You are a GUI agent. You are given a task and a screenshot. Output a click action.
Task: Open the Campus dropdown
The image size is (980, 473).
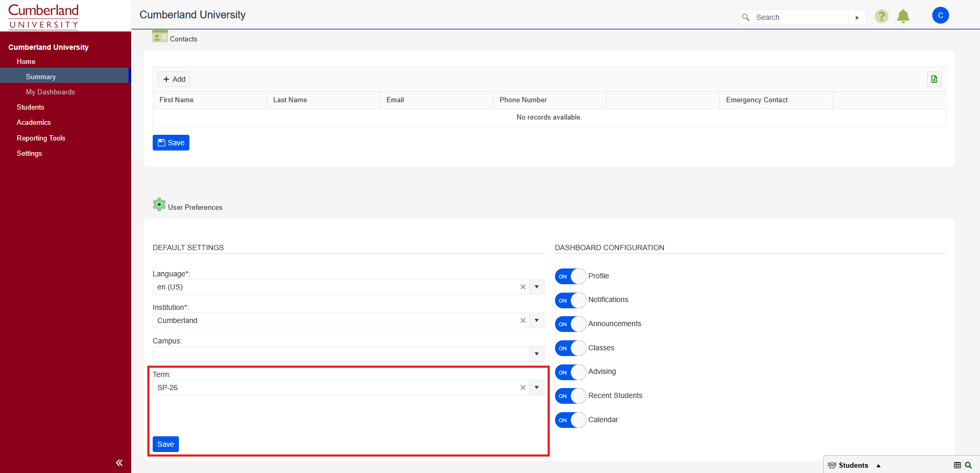tap(537, 354)
